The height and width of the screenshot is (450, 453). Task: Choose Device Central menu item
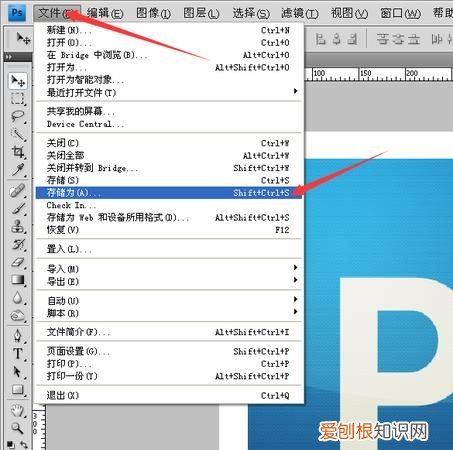pos(169,124)
